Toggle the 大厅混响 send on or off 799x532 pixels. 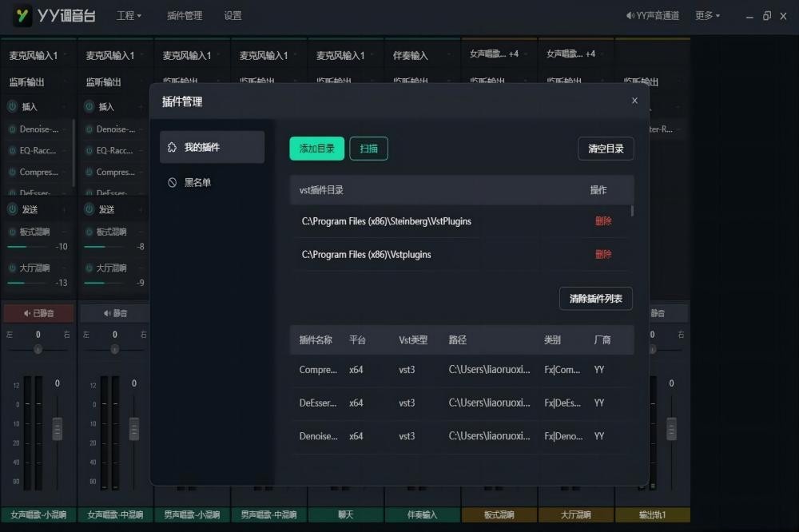click(x=13, y=268)
